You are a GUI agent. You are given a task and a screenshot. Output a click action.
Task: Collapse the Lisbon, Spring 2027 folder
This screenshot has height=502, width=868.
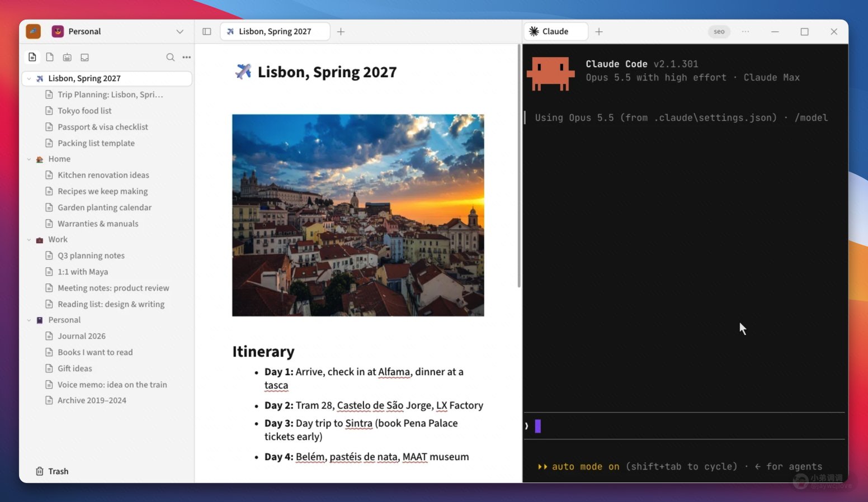[29, 79]
